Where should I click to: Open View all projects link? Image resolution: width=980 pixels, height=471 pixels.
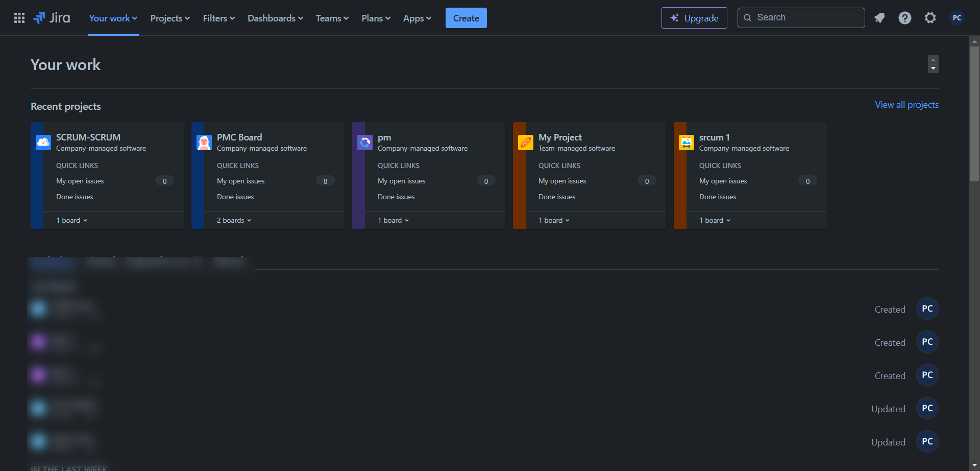point(906,105)
